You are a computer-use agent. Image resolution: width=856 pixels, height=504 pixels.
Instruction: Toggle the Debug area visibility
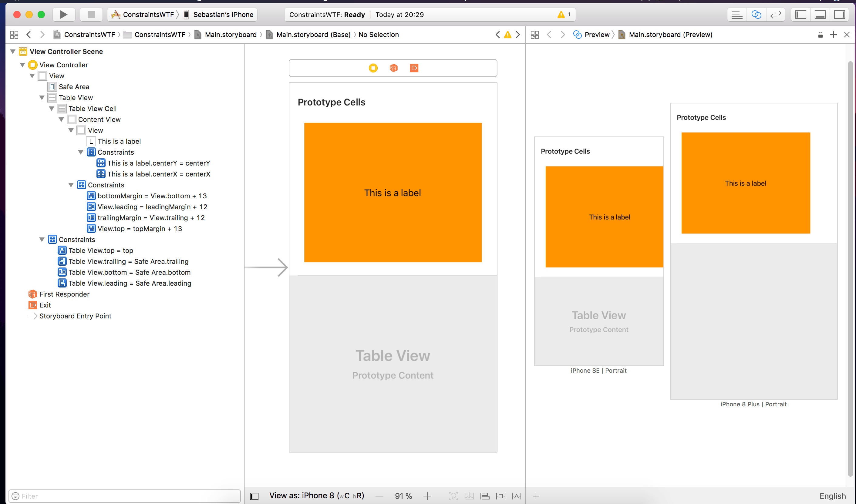[820, 14]
